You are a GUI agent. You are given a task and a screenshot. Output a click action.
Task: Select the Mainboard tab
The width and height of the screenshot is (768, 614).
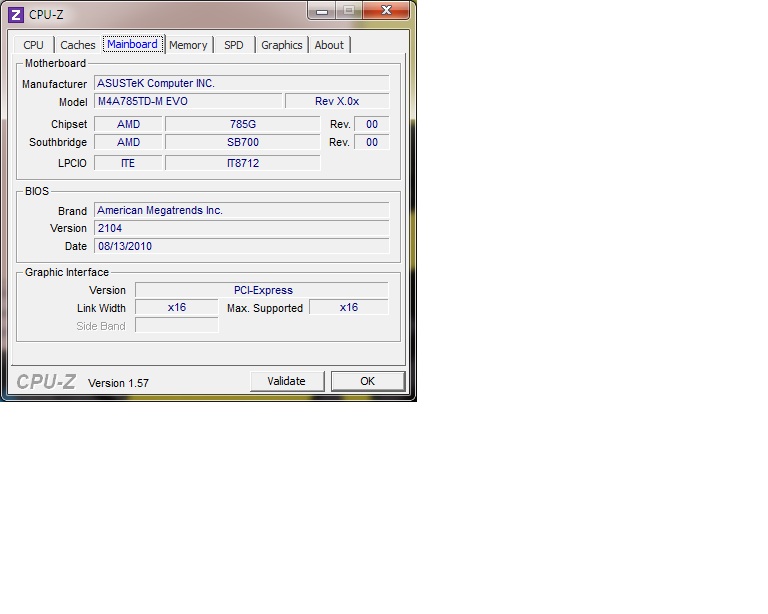(x=132, y=44)
